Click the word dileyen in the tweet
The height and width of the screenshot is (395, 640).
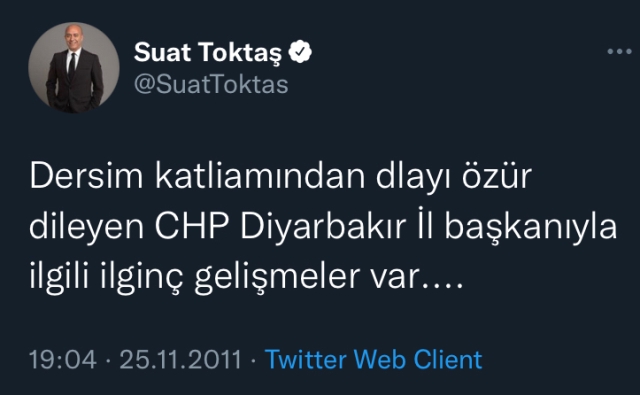pos(86,226)
